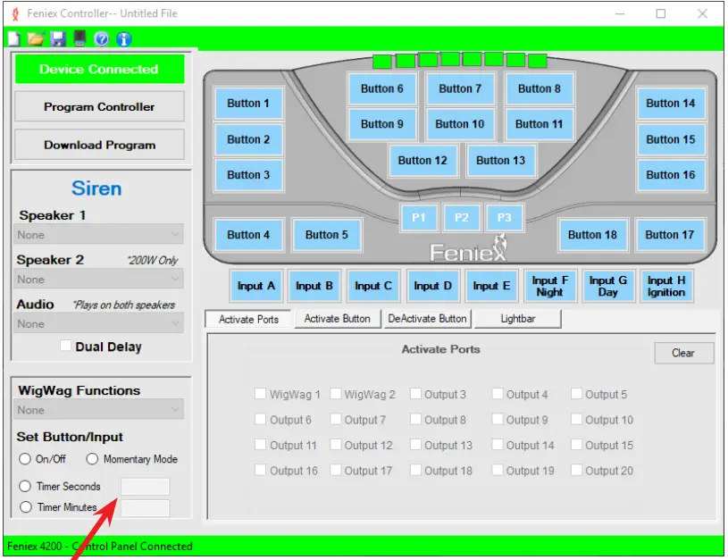Open a file with folder icon
The height and width of the screenshot is (560, 728).
(36, 38)
